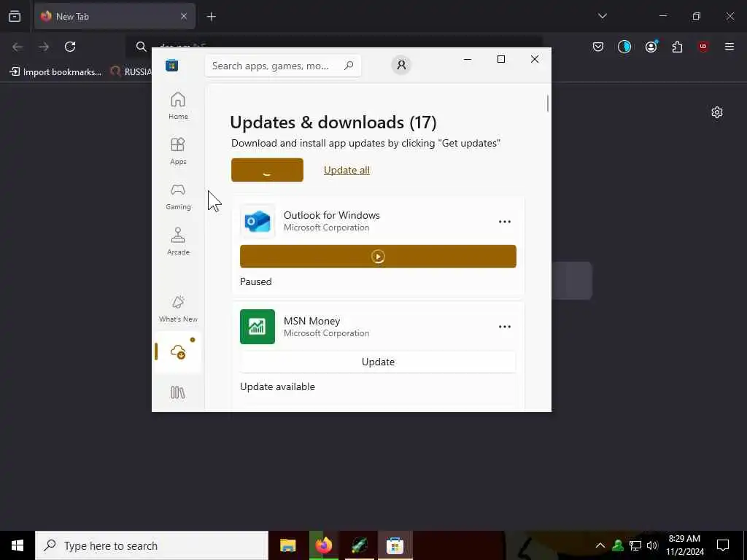Close the New Tab tab in Firefox
This screenshot has width=747, height=560.
pos(184,16)
